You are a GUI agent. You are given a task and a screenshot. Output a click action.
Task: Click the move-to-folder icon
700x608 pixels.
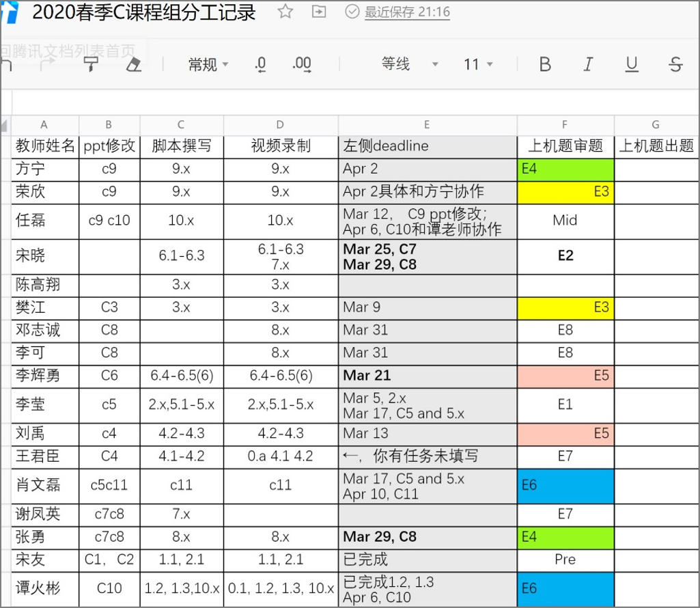[319, 12]
